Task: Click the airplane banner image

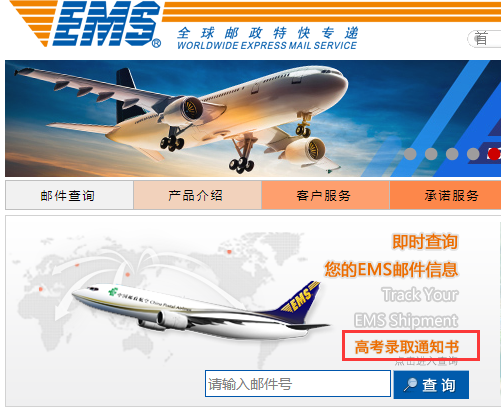Action: click(x=253, y=118)
